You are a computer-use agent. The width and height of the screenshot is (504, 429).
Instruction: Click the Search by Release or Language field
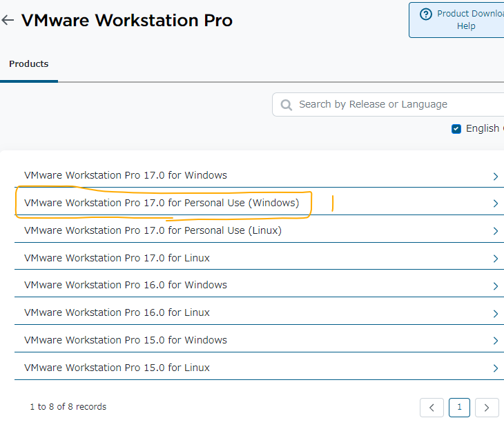pyautogui.click(x=388, y=104)
